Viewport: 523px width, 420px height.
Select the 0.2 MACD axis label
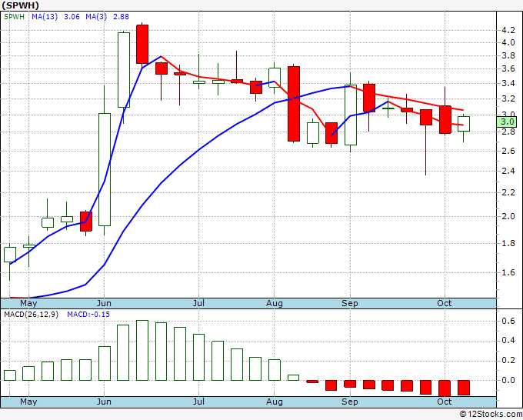508,360
